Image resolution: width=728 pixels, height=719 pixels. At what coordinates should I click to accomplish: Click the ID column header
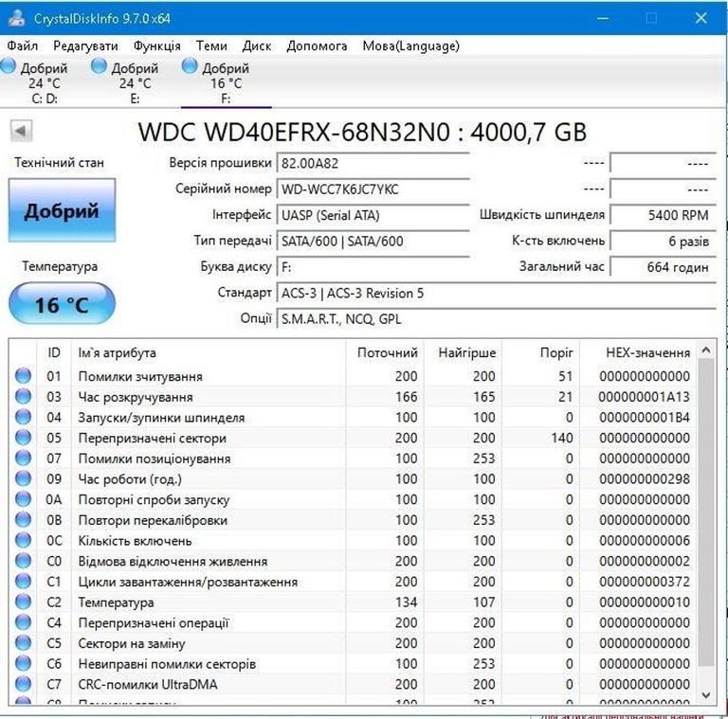tap(54, 352)
